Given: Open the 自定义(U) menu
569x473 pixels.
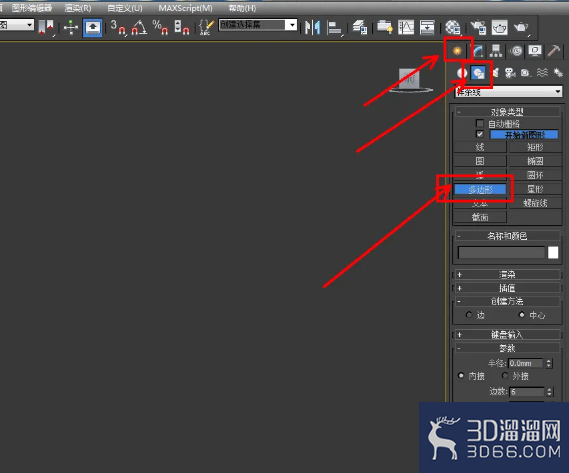Looking at the screenshot, I should [x=125, y=8].
